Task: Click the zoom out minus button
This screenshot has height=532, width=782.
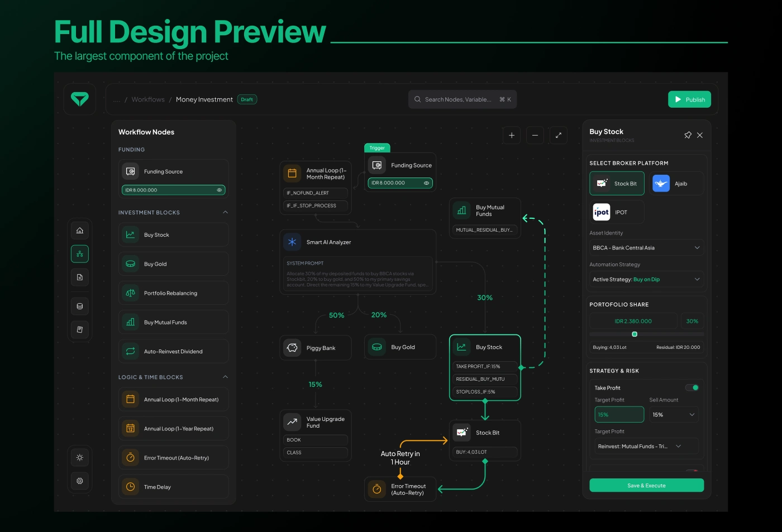Action: [535, 135]
